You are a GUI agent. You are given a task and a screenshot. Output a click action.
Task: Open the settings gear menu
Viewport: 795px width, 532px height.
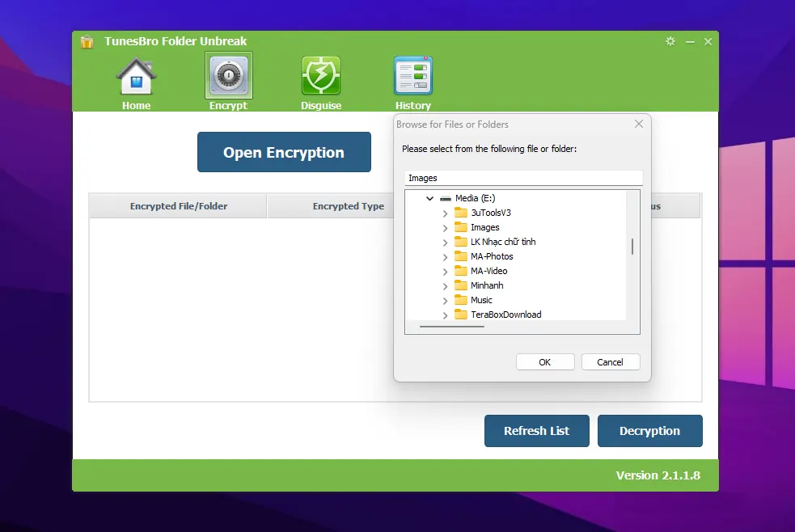tap(670, 41)
